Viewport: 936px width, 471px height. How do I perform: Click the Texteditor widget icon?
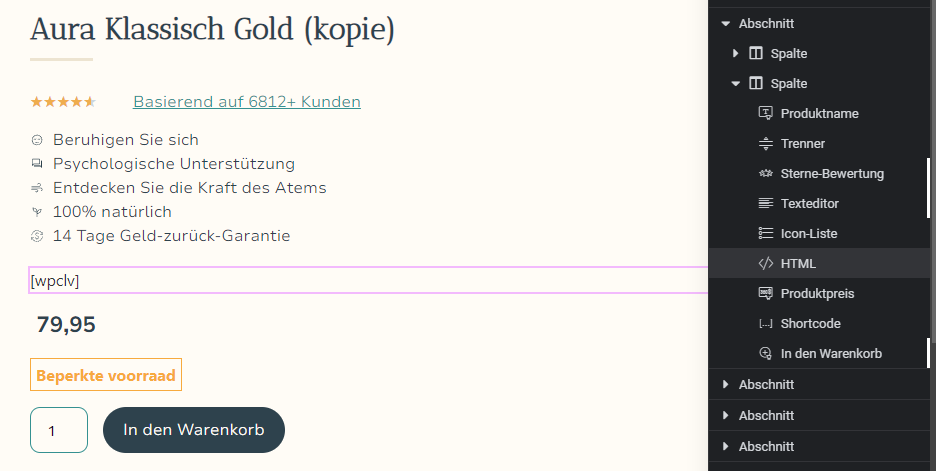pos(766,203)
